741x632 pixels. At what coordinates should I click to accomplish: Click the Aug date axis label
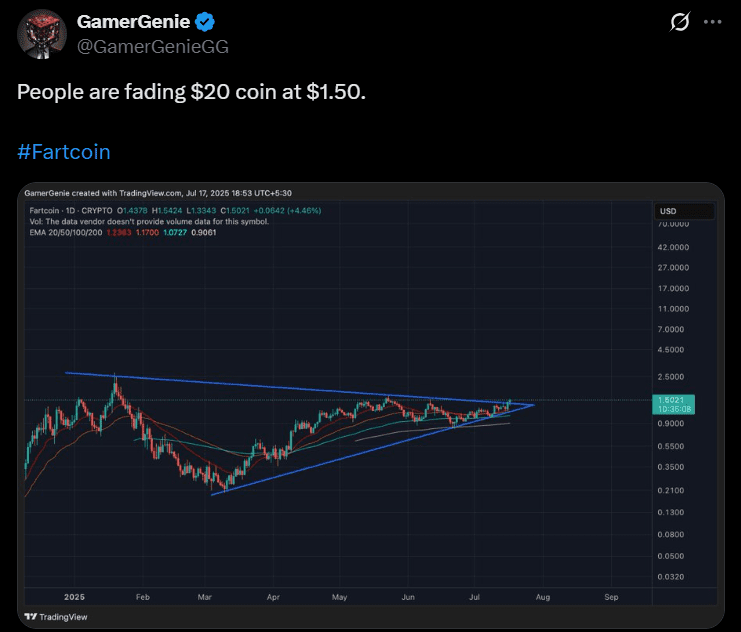coord(543,597)
